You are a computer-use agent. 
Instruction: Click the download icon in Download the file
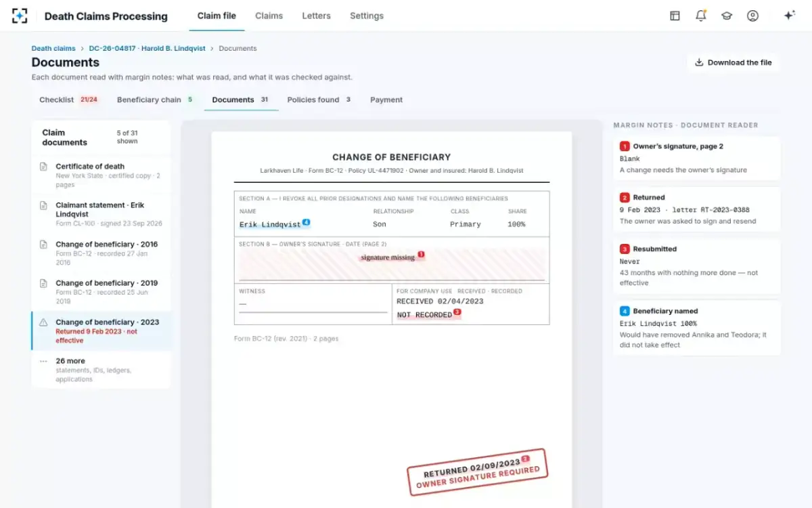click(x=699, y=62)
